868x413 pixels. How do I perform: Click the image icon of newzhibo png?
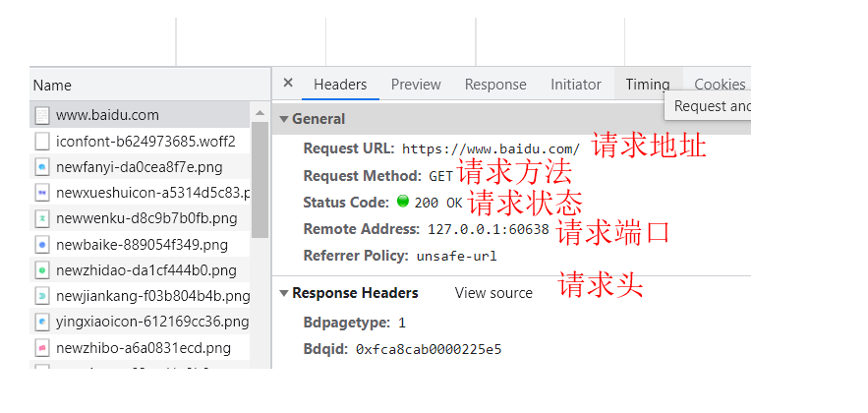pos(42,348)
